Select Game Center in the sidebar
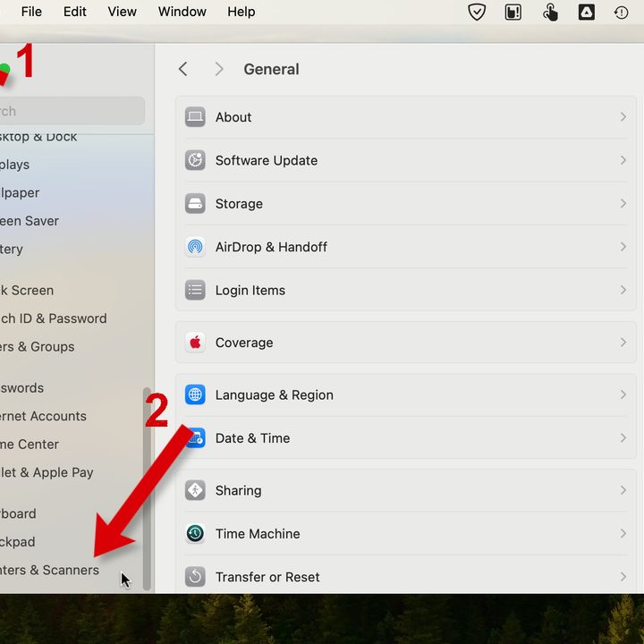The height and width of the screenshot is (644, 644). 30,445
